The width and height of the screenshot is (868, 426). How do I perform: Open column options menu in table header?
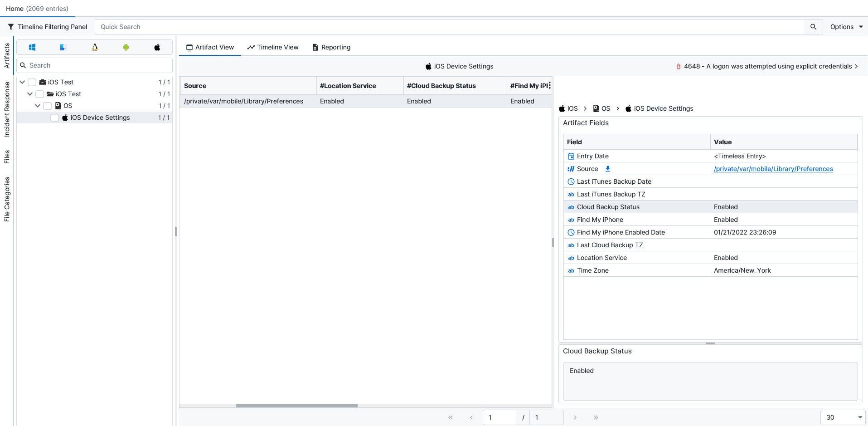pos(549,85)
